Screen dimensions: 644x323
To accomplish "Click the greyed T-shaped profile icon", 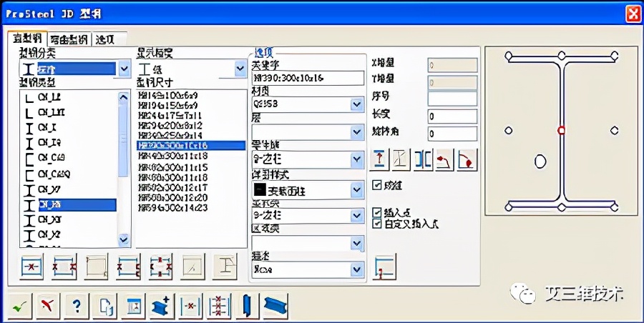I will tap(225, 267).
